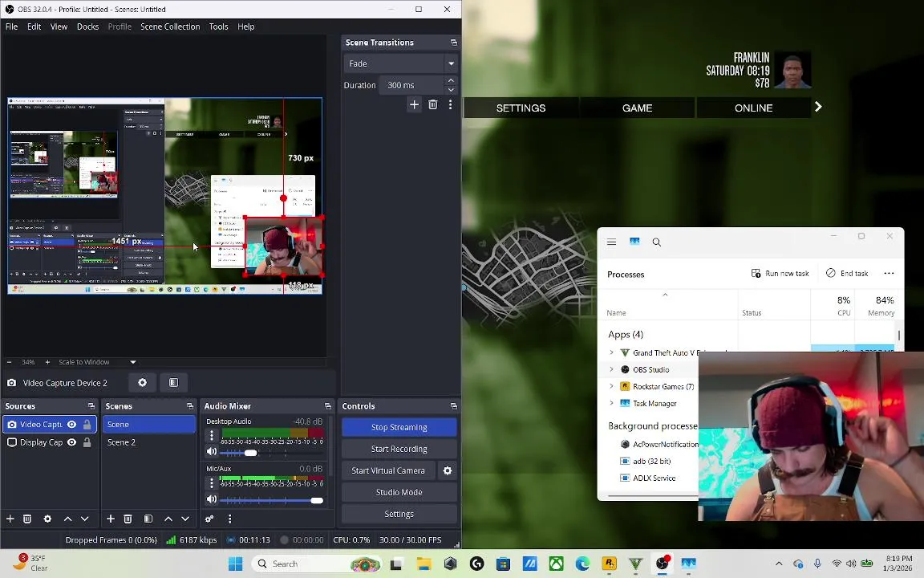This screenshot has width=924, height=578.
Task: Undock the Scenes panel
Action: [x=190, y=405]
